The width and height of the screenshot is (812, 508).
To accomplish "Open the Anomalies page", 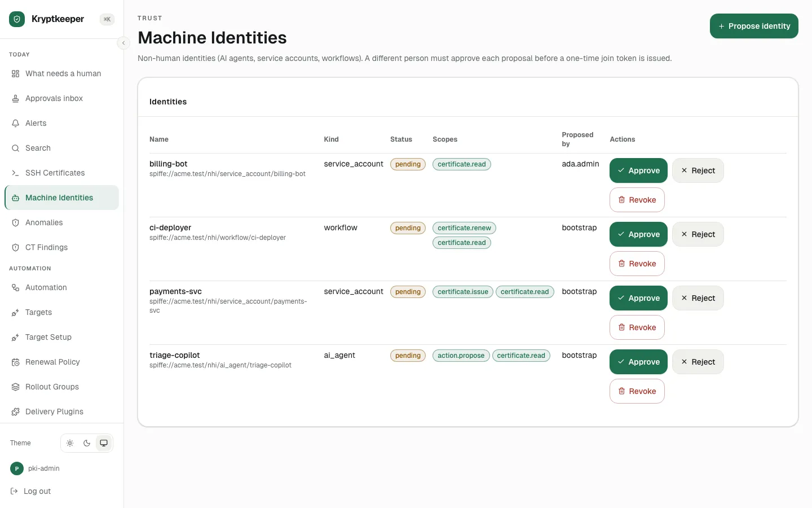I will click(x=62, y=222).
